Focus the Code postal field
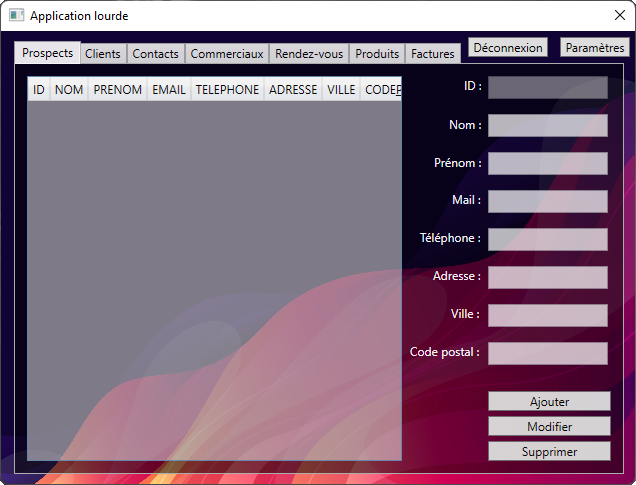 coord(547,353)
